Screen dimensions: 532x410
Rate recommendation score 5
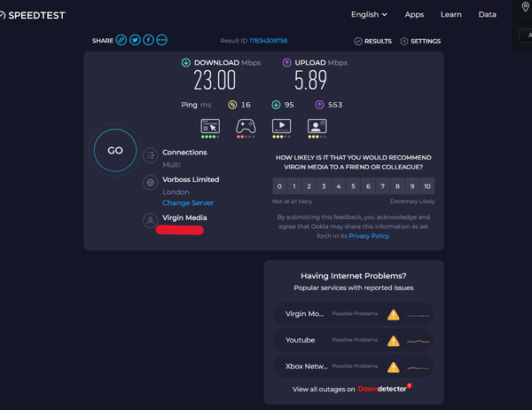click(x=353, y=185)
